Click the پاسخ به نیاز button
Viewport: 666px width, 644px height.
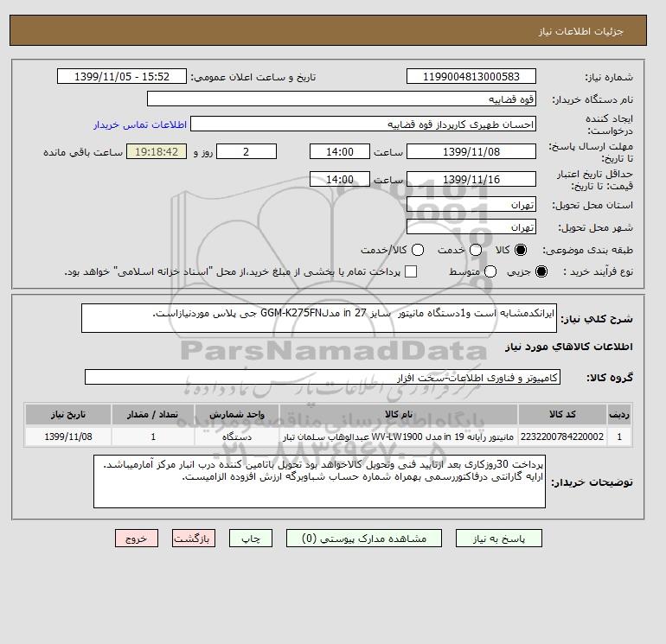coord(499,539)
